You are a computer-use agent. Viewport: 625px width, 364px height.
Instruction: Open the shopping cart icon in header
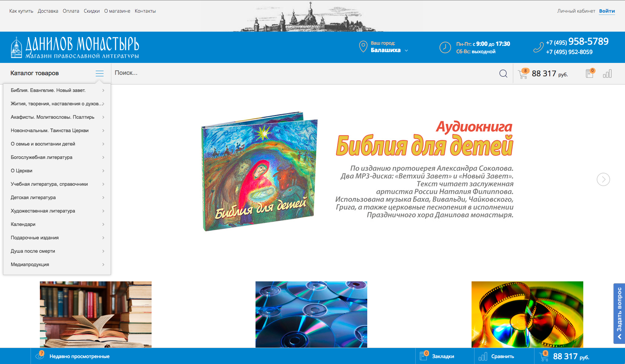point(523,74)
